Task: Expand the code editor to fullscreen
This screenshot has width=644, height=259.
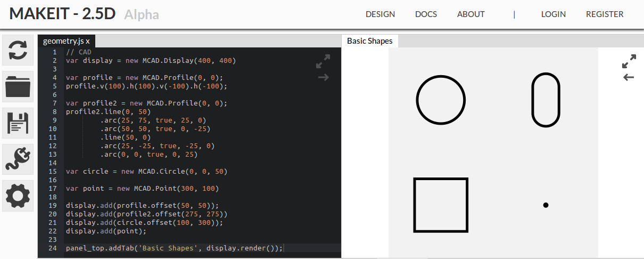Action: tap(323, 61)
